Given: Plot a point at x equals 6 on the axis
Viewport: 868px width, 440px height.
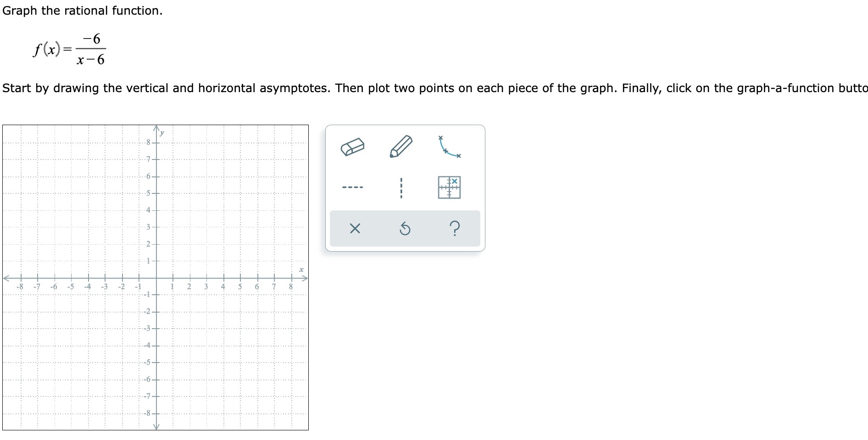Looking at the screenshot, I should 257,277.
